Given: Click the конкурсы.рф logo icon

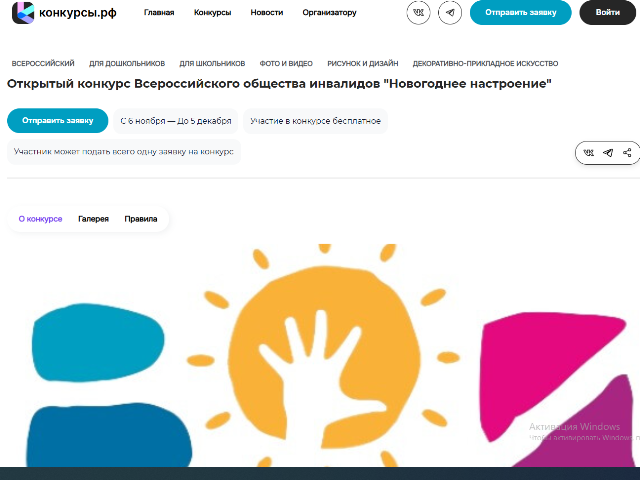Looking at the screenshot, I should click(23, 13).
